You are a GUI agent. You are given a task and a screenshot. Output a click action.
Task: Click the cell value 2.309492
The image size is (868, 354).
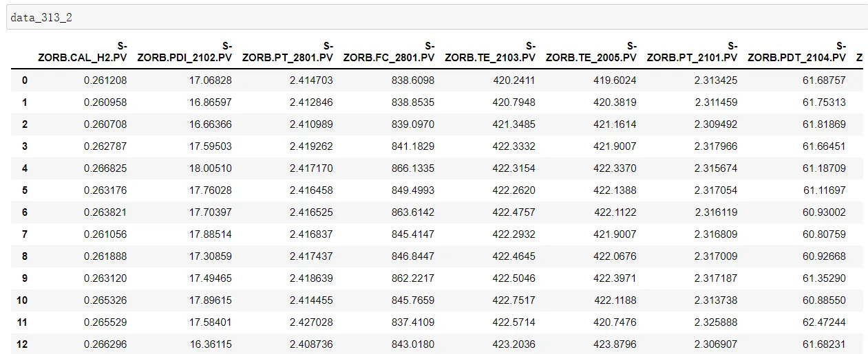pyautogui.click(x=716, y=124)
